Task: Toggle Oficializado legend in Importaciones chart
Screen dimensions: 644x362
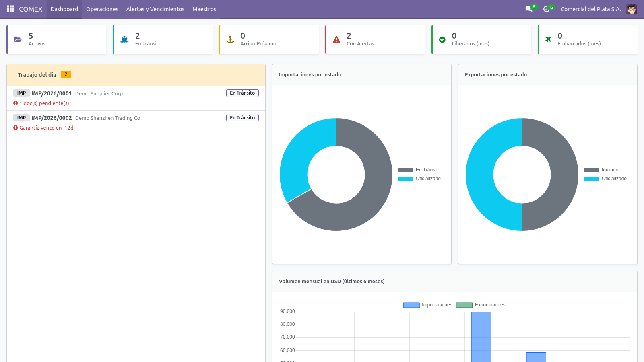Action: coord(419,179)
